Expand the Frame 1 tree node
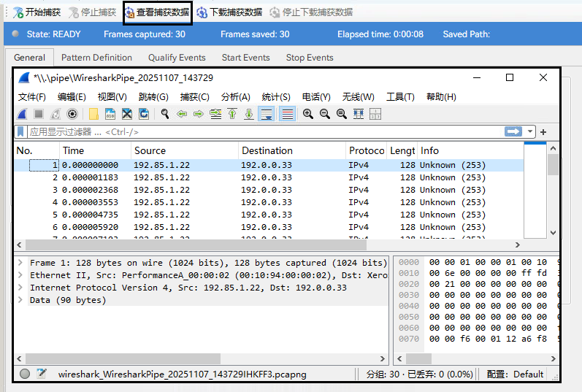 click(x=20, y=263)
